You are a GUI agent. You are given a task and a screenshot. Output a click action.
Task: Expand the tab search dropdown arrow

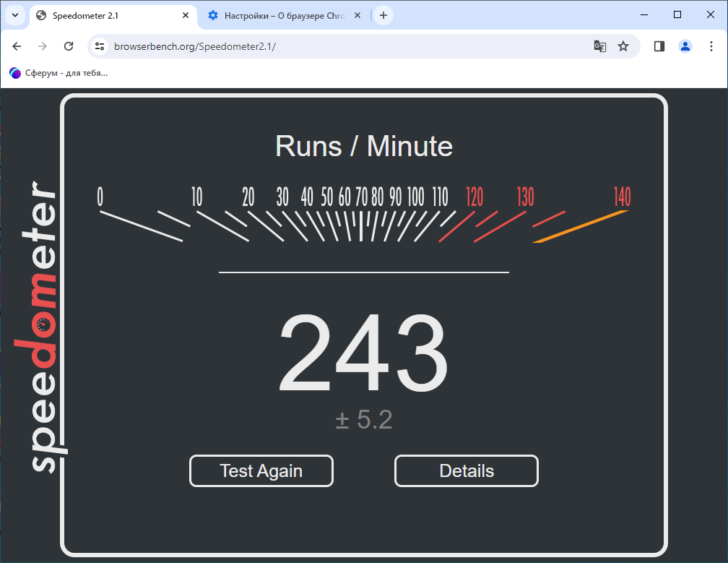tap(15, 15)
